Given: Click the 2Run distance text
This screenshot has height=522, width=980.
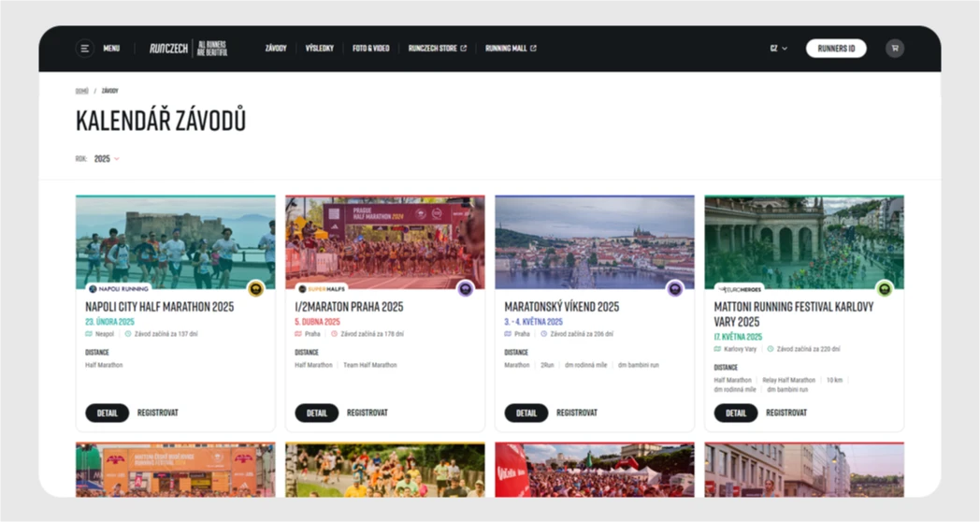Looking at the screenshot, I should 547,365.
